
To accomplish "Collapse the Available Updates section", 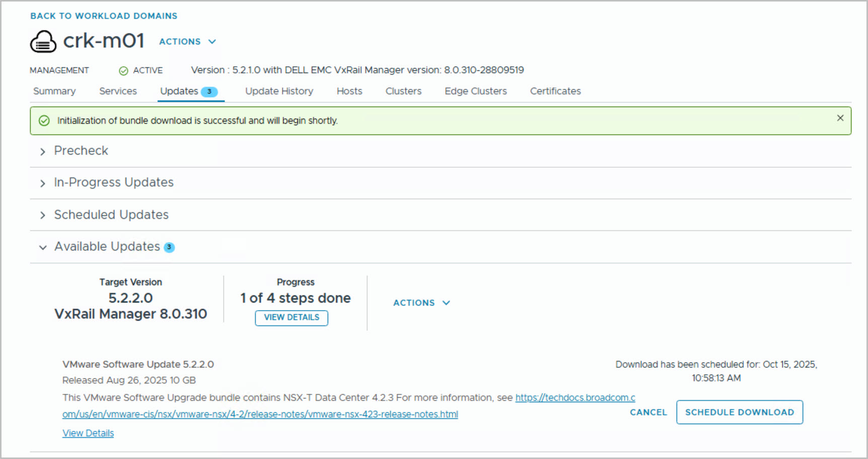I will click(43, 247).
